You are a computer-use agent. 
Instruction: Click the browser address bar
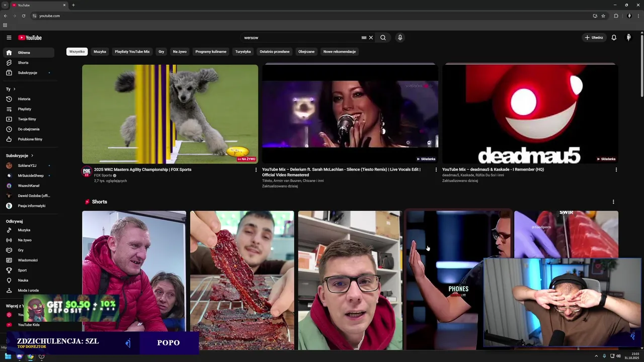click(312, 16)
